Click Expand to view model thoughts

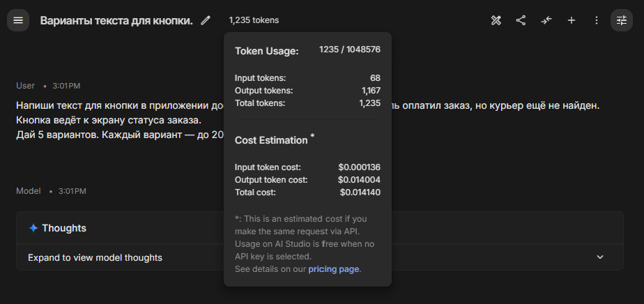(x=95, y=257)
